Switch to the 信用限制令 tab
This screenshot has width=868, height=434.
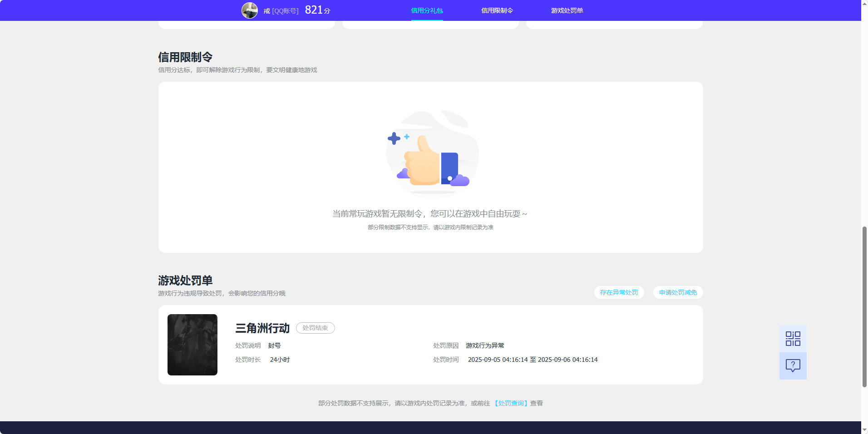pos(496,10)
